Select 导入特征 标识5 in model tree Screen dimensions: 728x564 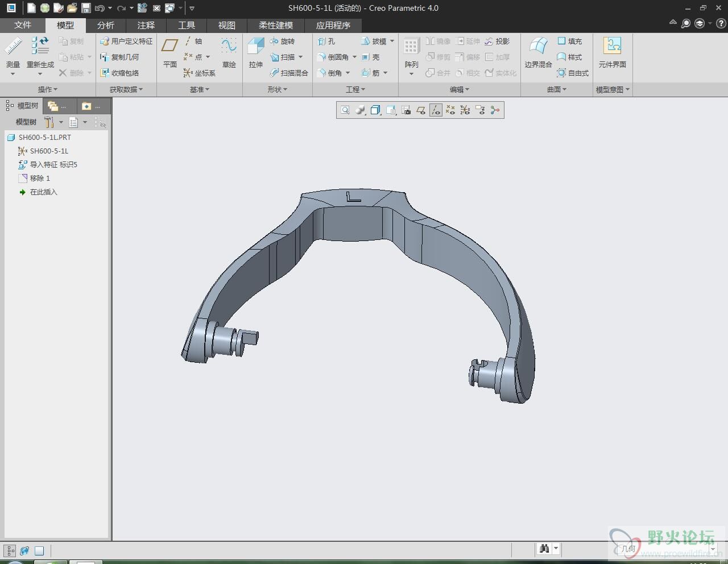click(x=48, y=164)
